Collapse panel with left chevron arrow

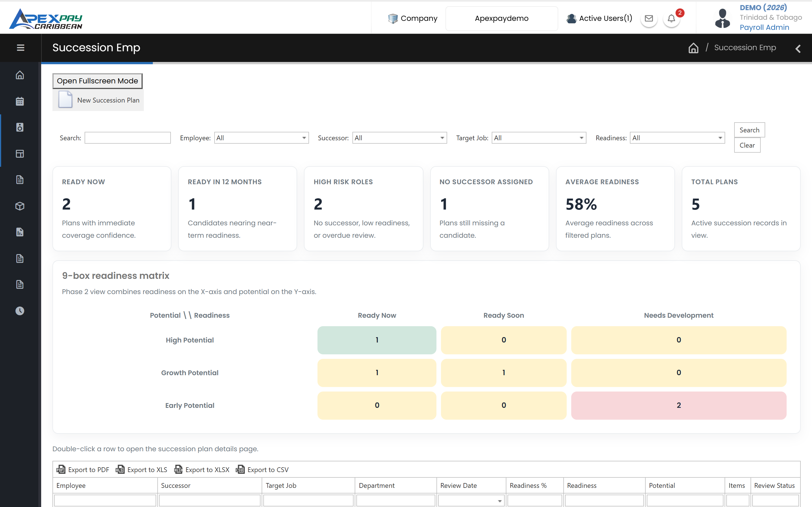(798, 49)
